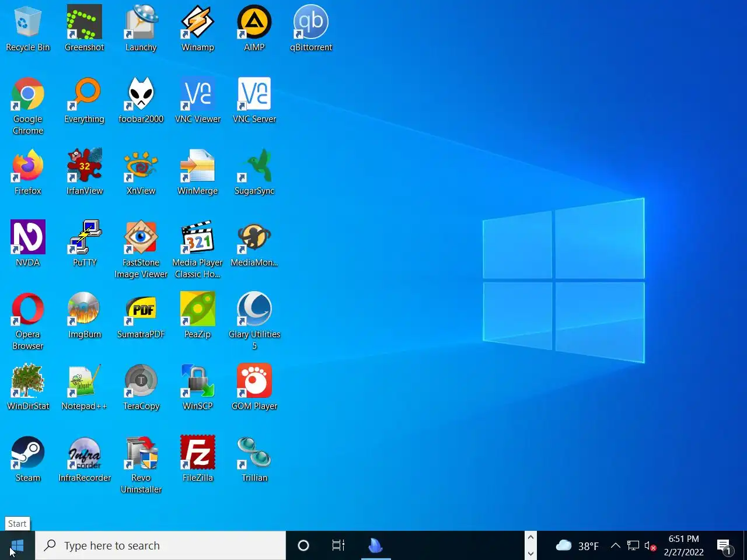This screenshot has width=747, height=560.
Task: Click the VNC Viewer shortcut
Action: [197, 100]
